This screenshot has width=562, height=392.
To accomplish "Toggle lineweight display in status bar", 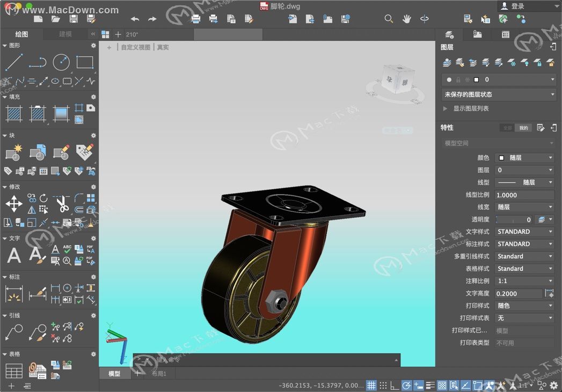I will click(x=430, y=386).
